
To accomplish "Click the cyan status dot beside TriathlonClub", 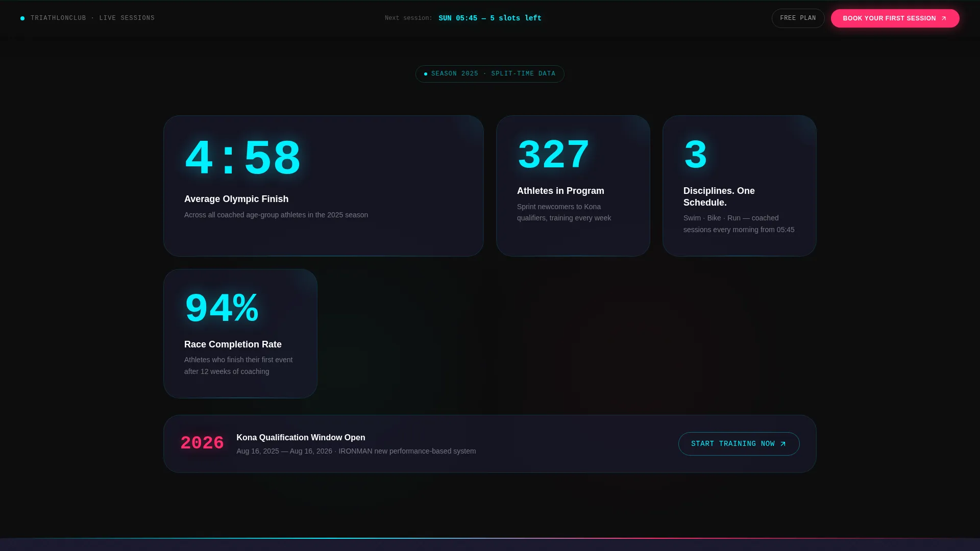I will coord(22,18).
